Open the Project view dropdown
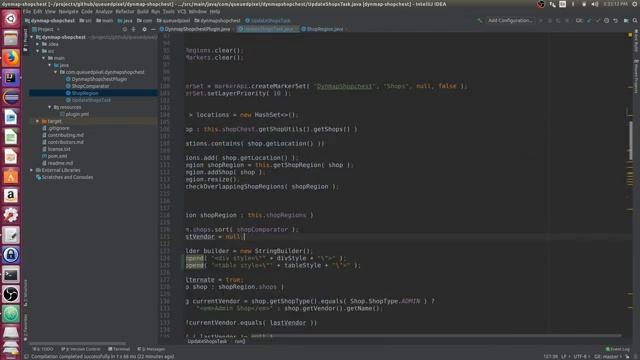 pos(46,29)
